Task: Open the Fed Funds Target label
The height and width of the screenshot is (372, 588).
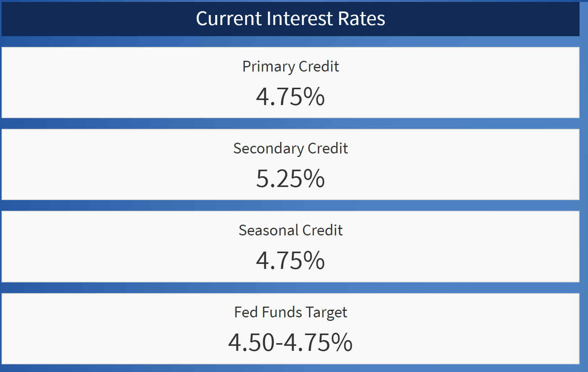Action: tap(291, 312)
